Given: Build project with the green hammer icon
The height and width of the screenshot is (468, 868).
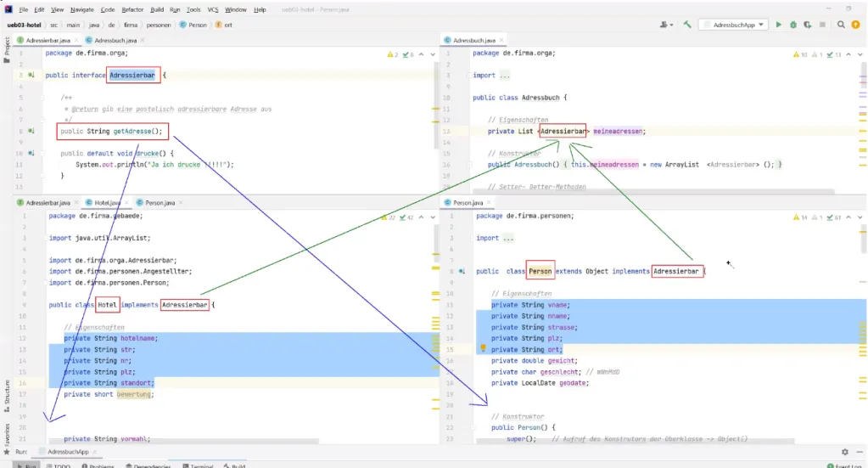Looking at the screenshot, I should click(x=687, y=25).
